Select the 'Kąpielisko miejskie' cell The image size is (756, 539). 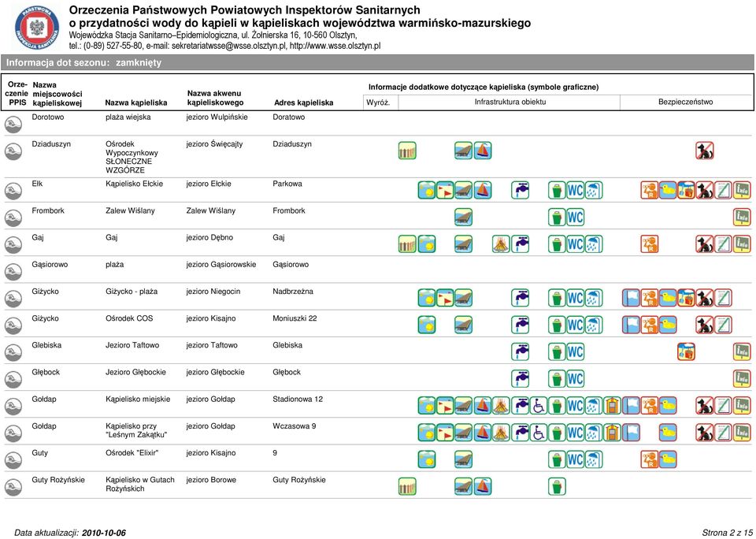[138, 400]
